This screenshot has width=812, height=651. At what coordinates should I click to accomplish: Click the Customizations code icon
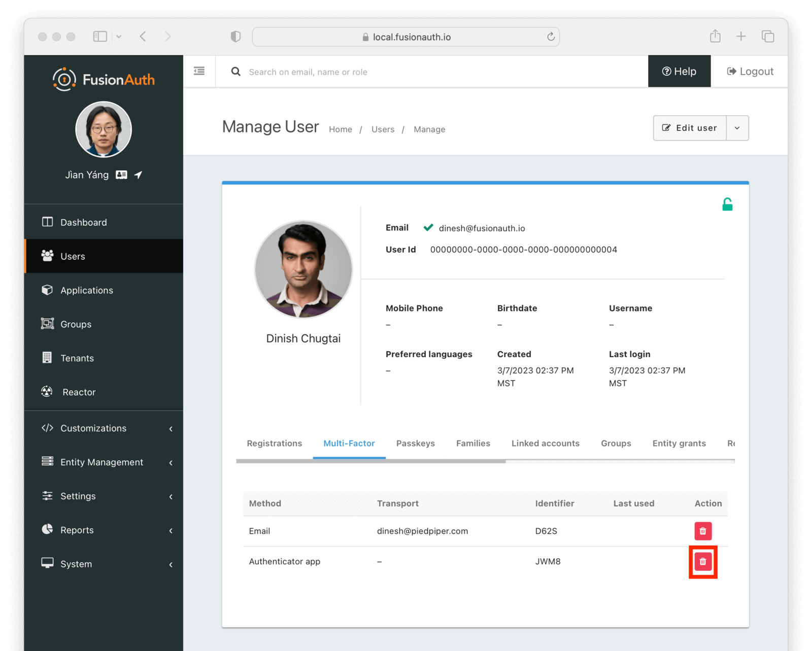click(47, 428)
